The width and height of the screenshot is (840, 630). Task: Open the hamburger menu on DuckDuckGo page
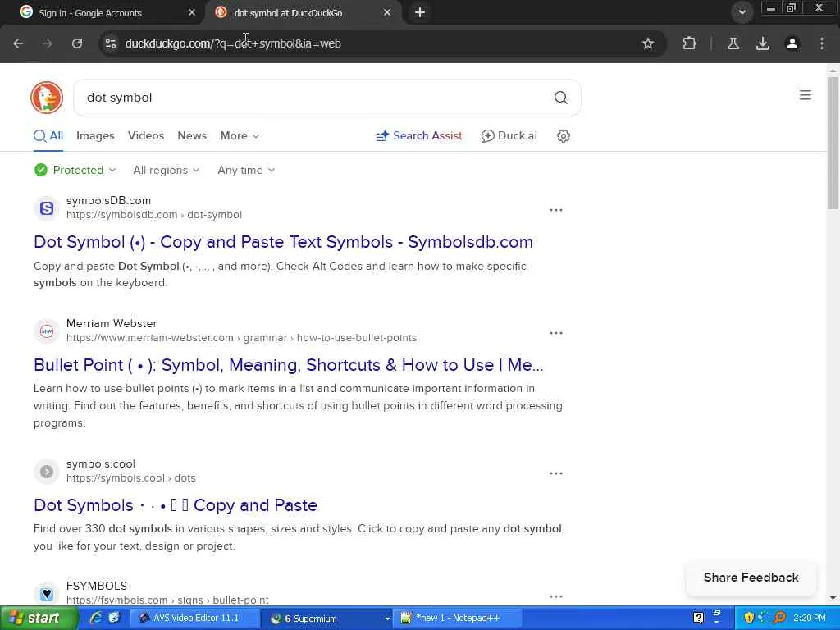click(x=806, y=95)
